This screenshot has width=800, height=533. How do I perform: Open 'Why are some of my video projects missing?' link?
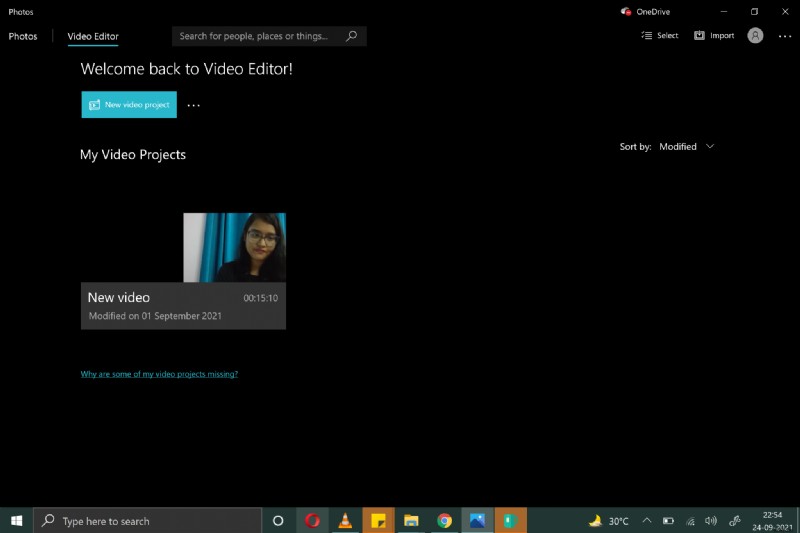pos(159,374)
